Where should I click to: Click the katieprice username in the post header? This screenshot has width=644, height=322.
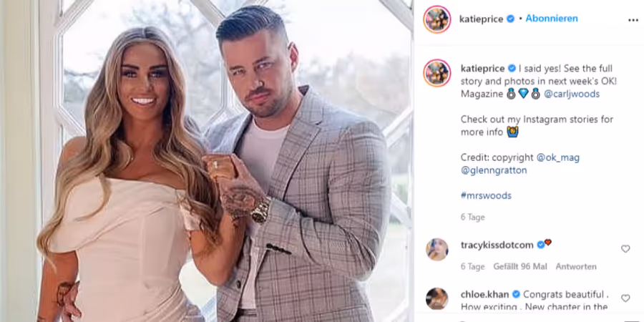482,19
